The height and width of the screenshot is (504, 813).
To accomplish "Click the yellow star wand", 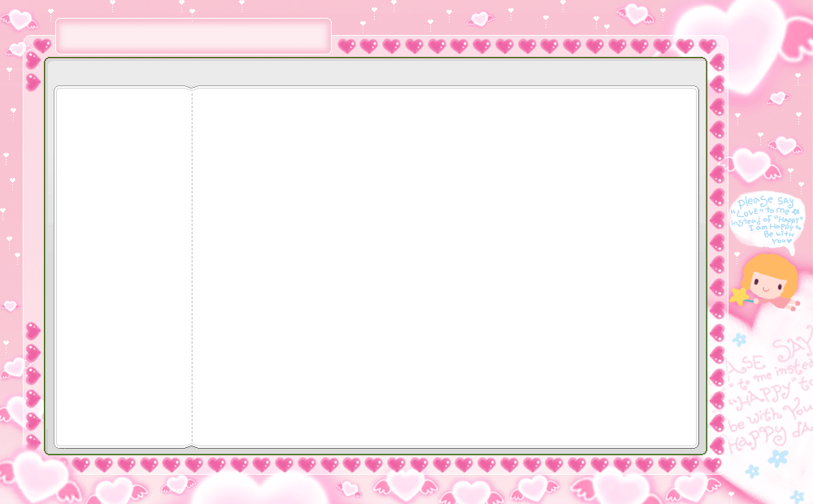I will pos(739,296).
